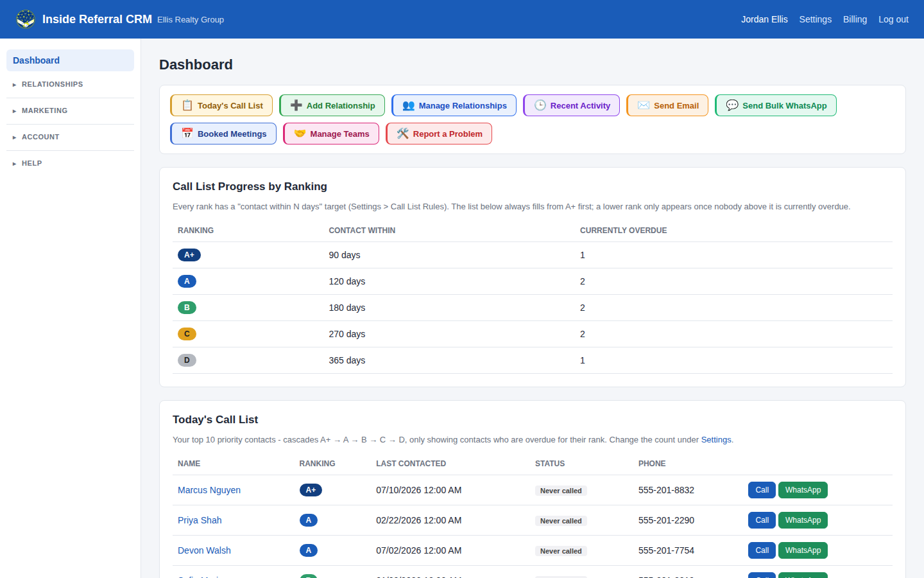
Task: Click the calendar icon on Booked Meetings
Action: (187, 134)
